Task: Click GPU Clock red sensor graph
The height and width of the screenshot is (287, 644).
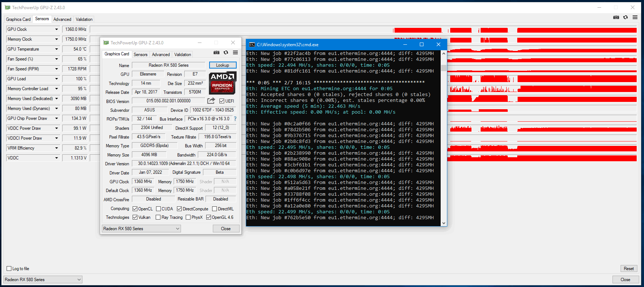Action: [364, 29]
